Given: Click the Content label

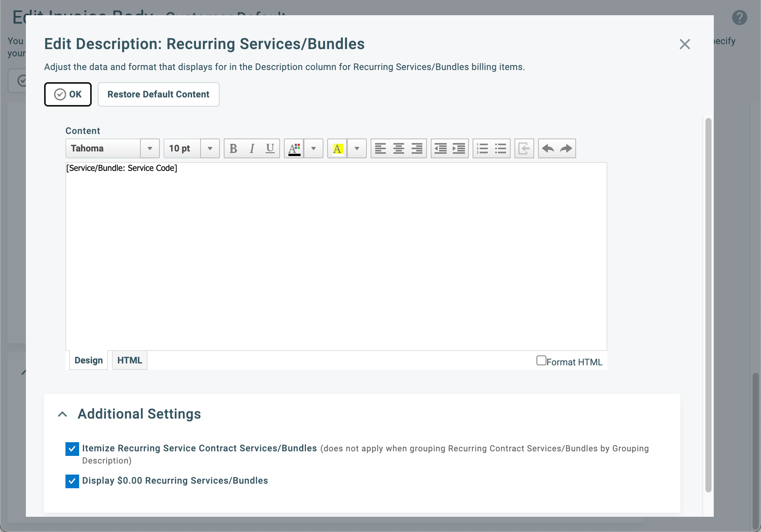Looking at the screenshot, I should pyautogui.click(x=83, y=131).
